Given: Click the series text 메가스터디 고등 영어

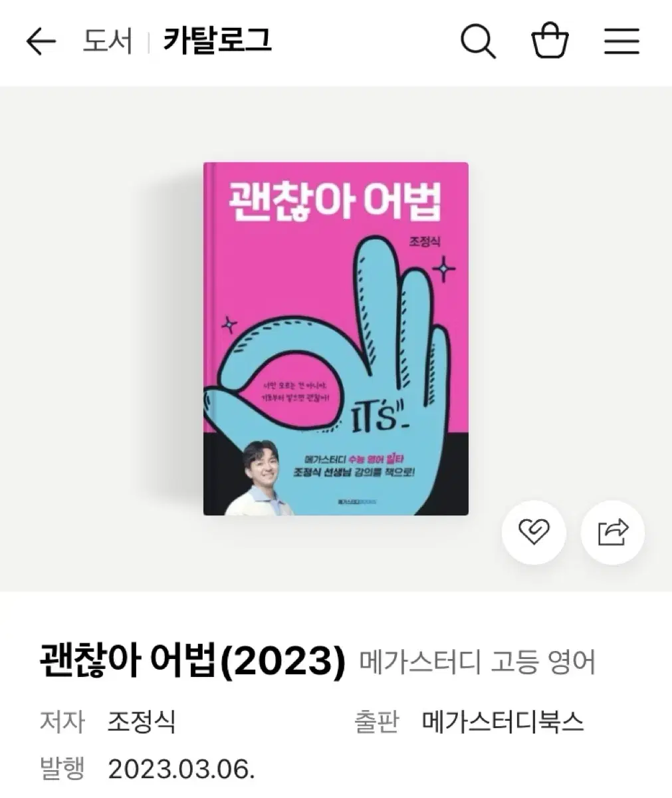Looking at the screenshot, I should 478,663.
